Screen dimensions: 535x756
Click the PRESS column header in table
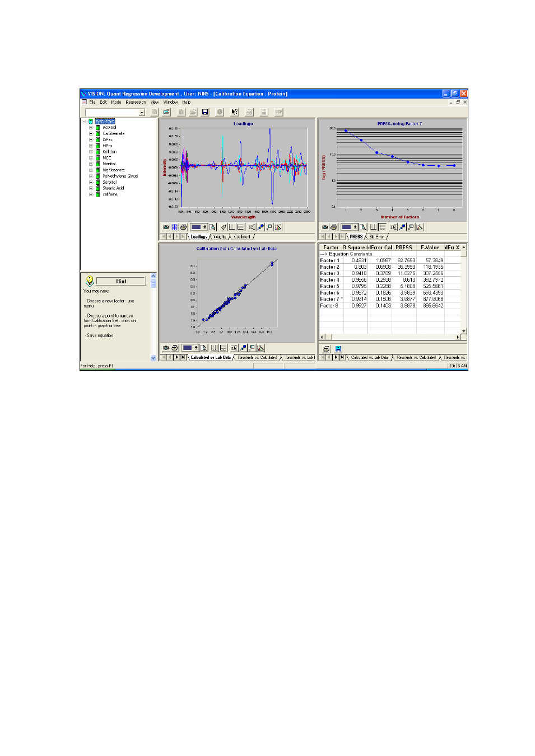(404, 248)
